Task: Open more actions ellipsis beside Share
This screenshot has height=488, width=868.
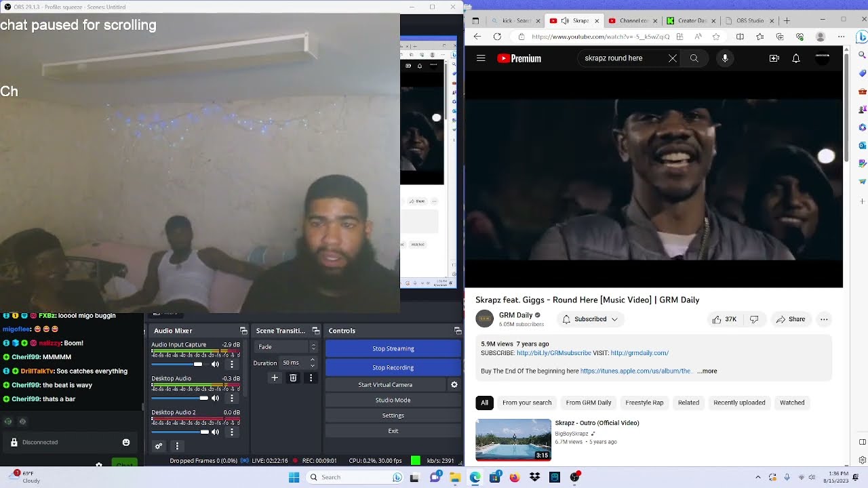Action: click(824, 319)
